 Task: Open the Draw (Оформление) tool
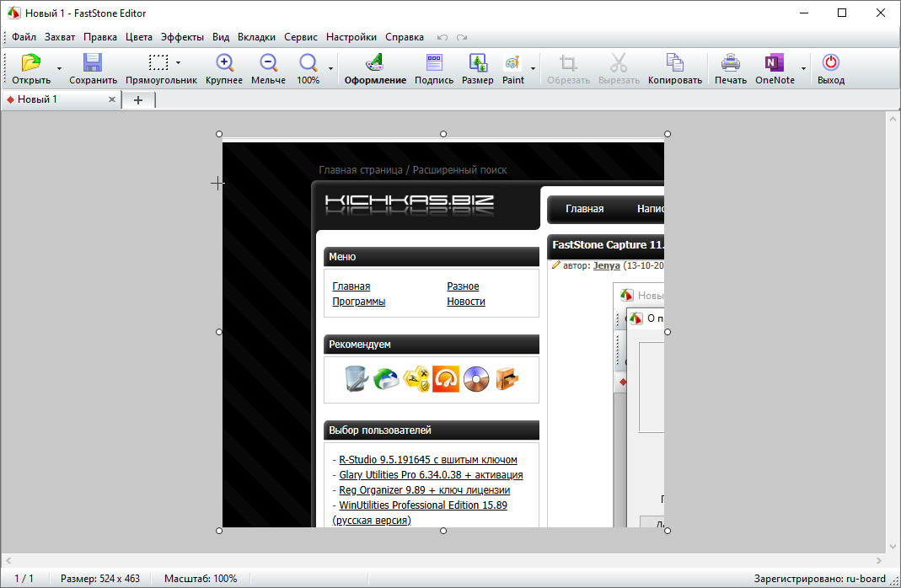(x=375, y=64)
